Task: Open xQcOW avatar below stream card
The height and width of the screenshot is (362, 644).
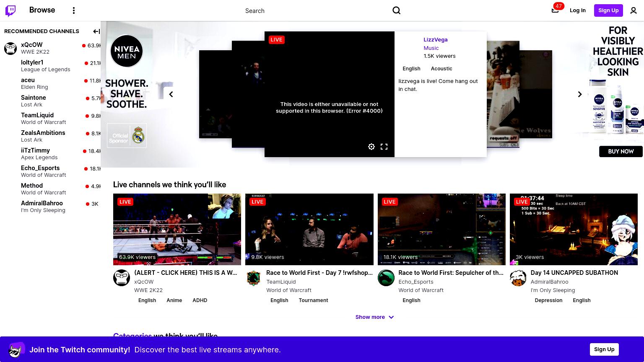Action: point(122,278)
